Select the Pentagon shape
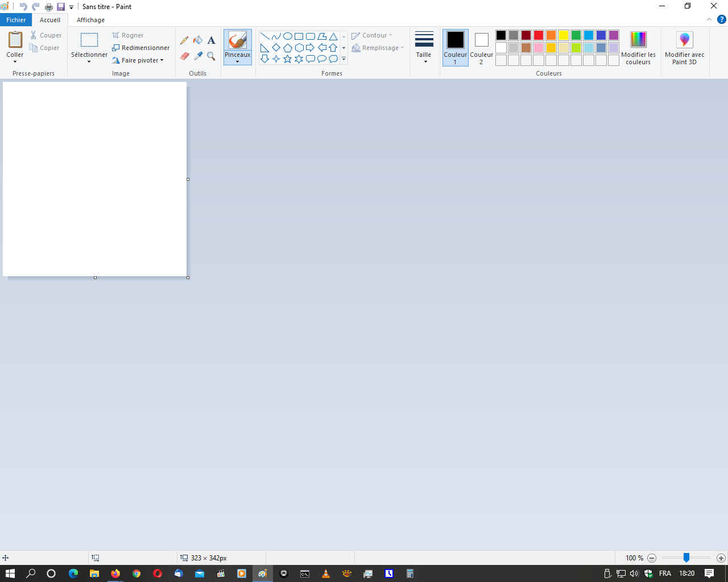The width and height of the screenshot is (728, 582). (x=288, y=48)
